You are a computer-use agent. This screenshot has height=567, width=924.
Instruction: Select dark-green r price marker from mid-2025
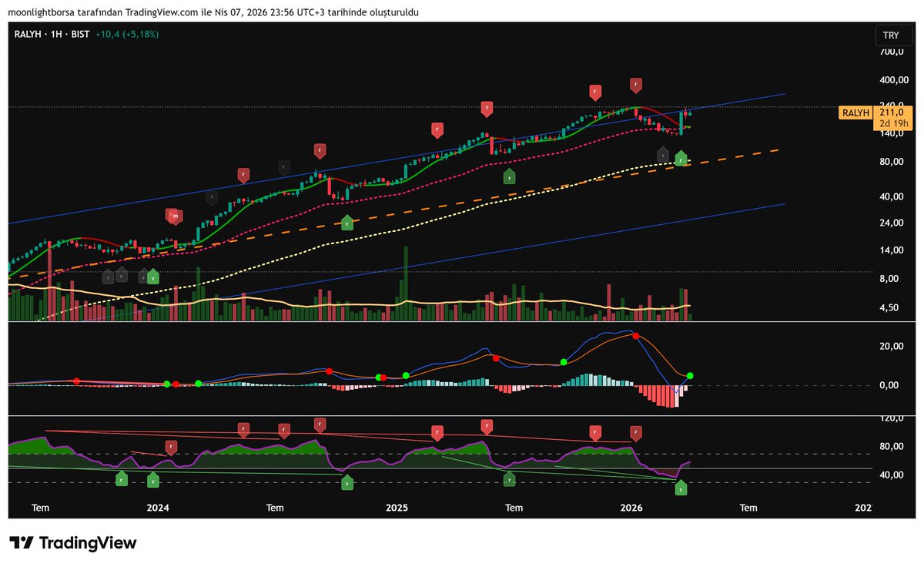click(x=509, y=176)
